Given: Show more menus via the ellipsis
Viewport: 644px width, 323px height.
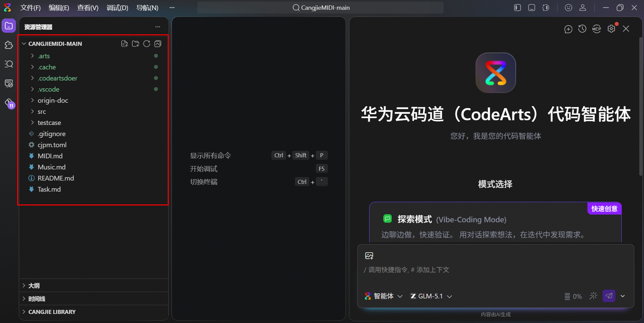Looking at the screenshot, I should click(172, 8).
